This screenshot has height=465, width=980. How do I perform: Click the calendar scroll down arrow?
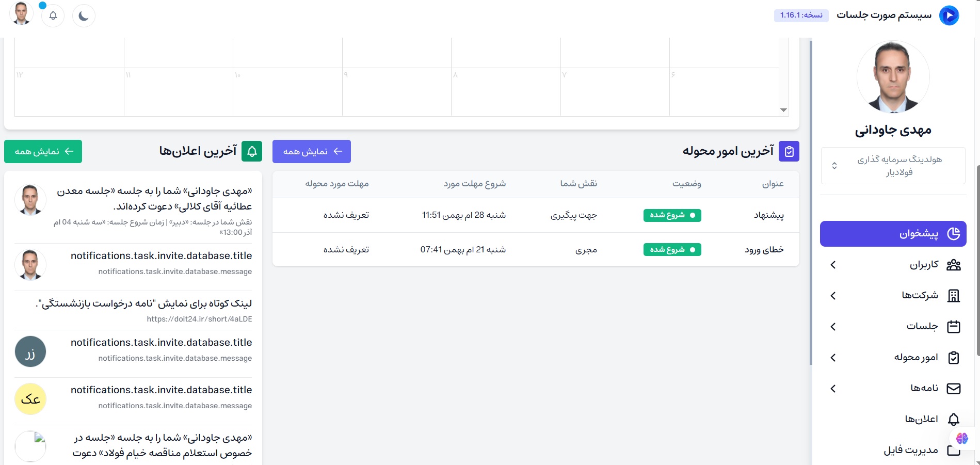click(x=783, y=110)
